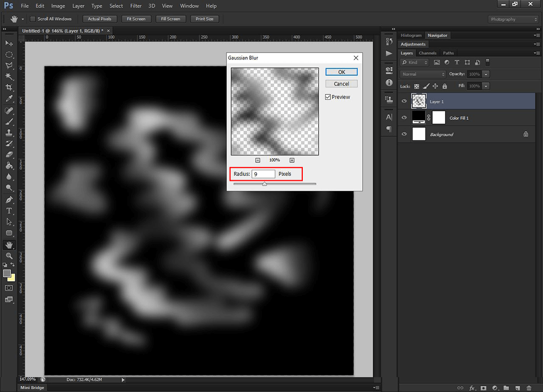The height and width of the screenshot is (392, 543).
Task: Select the Magic Wand tool
Action: click(9, 76)
